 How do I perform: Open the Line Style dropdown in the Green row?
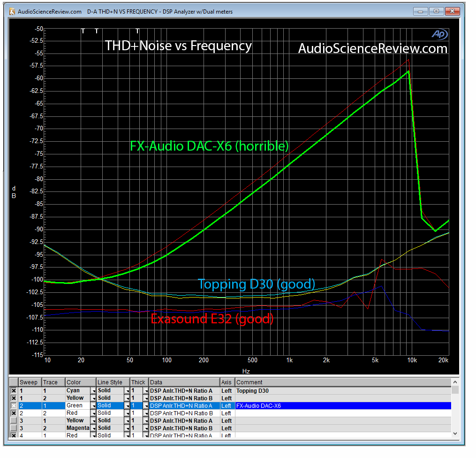pyautogui.click(x=128, y=406)
